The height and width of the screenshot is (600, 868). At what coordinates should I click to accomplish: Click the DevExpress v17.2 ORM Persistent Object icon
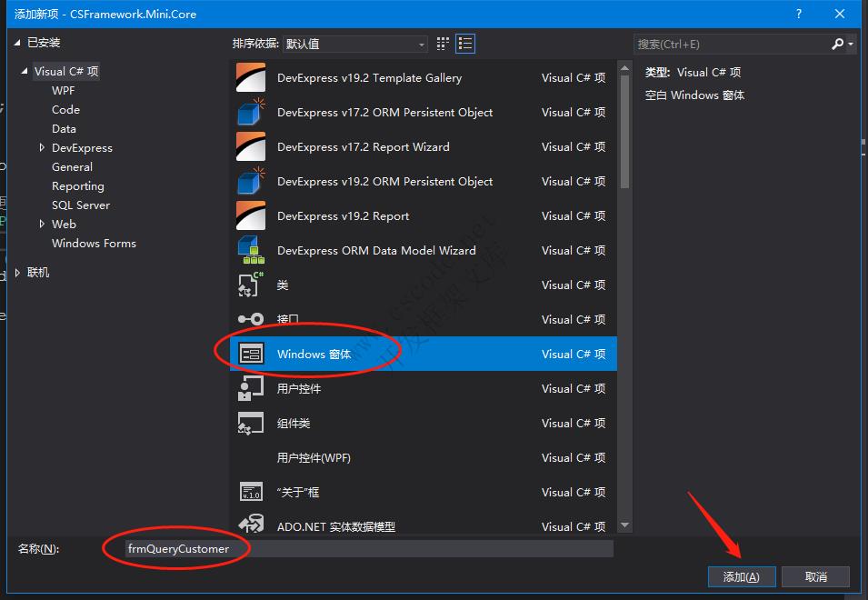[250, 112]
